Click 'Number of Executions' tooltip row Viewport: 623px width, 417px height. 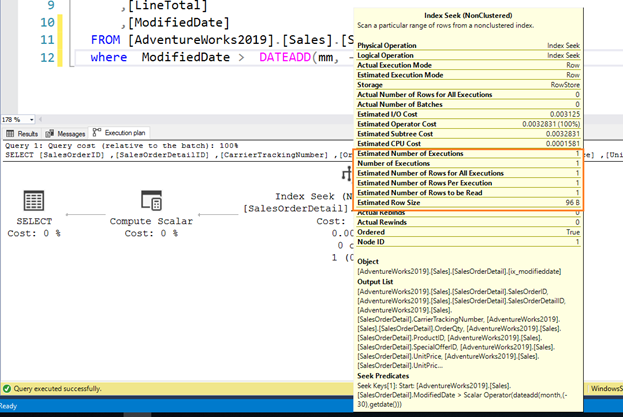[468, 163]
